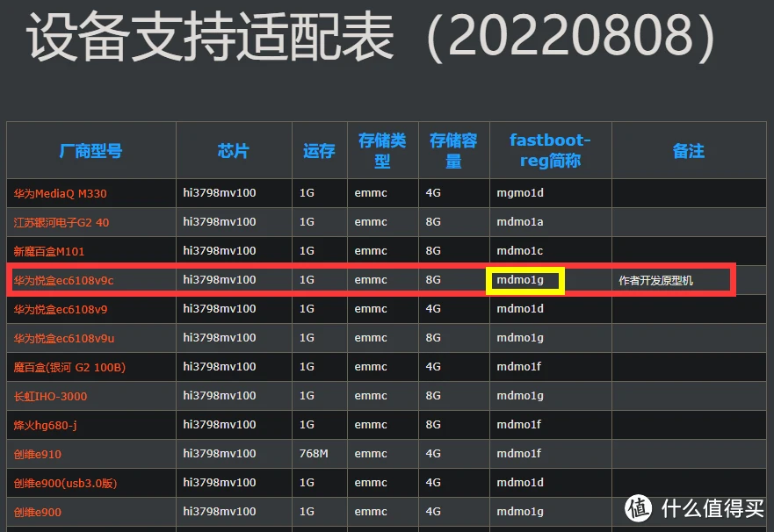This screenshot has height=532, width=774.
Task: Select emmc in the 长虹IHO-3000 row
Action: point(371,396)
